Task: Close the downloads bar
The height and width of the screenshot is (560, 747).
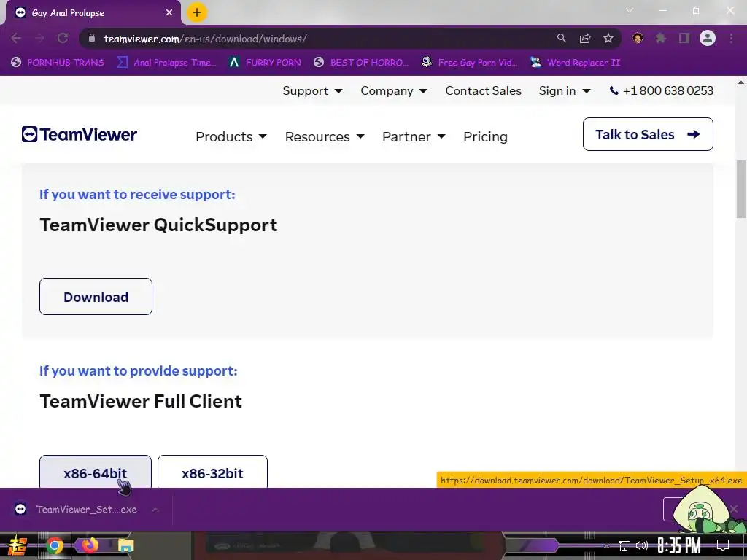Action: coord(733,509)
